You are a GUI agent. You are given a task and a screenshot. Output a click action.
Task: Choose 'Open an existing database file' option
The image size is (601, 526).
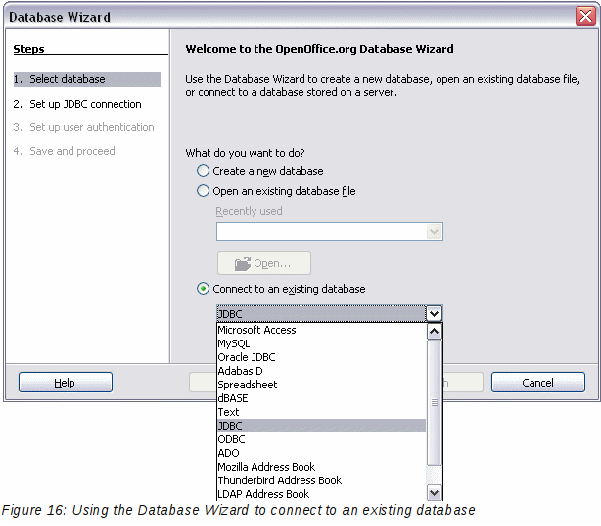203,191
